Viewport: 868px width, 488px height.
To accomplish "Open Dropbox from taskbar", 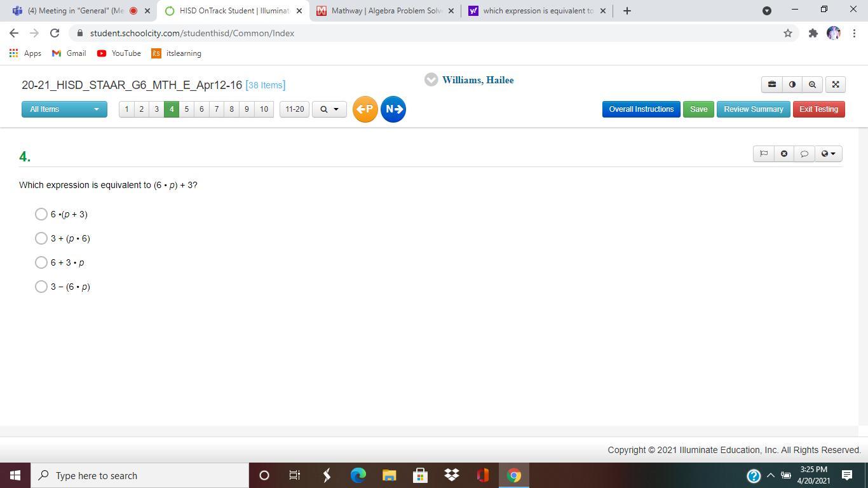I will (x=451, y=475).
